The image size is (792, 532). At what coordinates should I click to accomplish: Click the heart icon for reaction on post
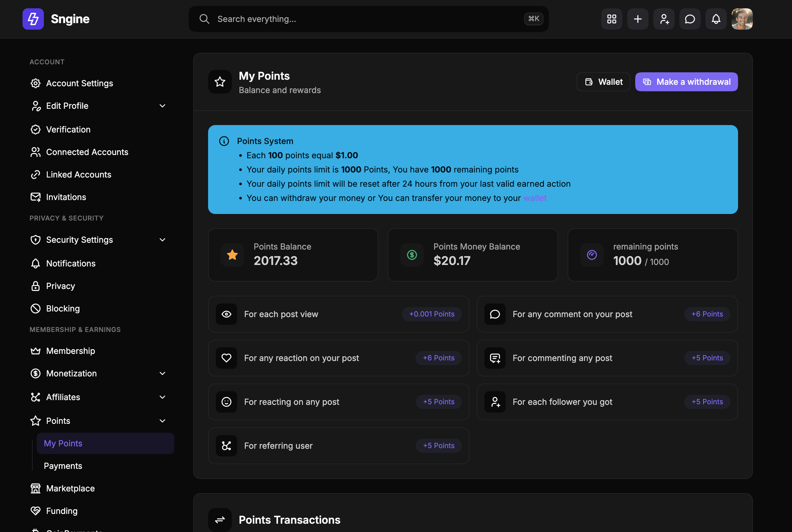pyautogui.click(x=226, y=358)
